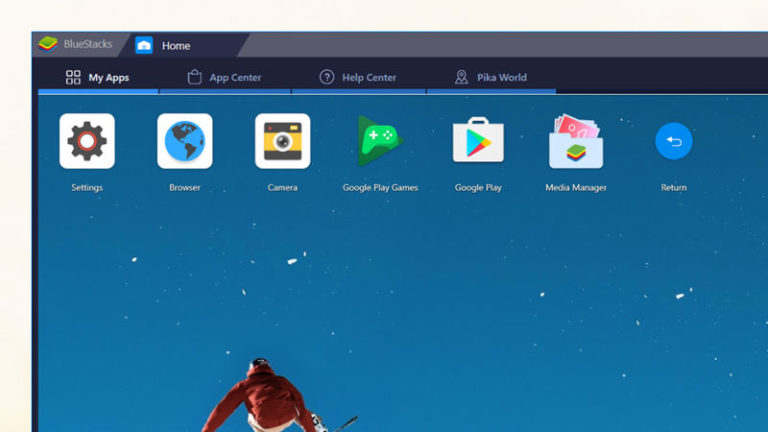
Task: Open the Media Manager folder icon
Action: point(576,141)
